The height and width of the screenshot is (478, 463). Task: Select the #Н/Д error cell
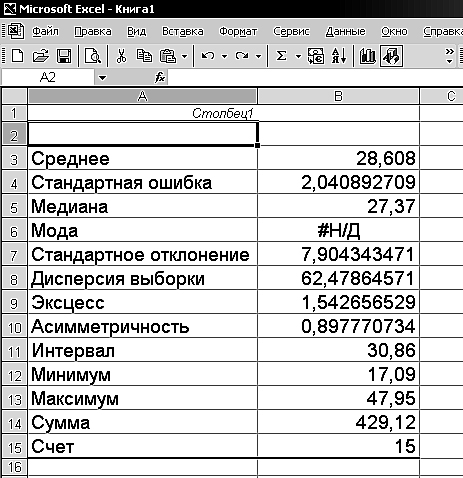338,231
